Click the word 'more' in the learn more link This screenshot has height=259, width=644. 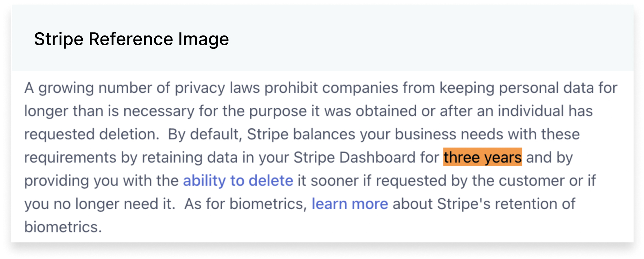370,204
